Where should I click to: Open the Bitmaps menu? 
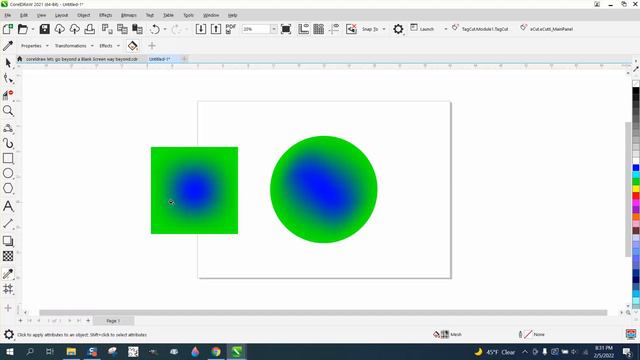click(129, 15)
